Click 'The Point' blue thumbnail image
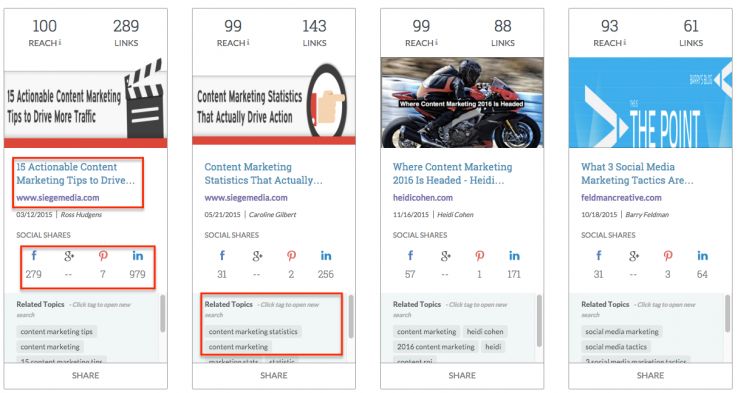738x393 pixels. pos(650,103)
